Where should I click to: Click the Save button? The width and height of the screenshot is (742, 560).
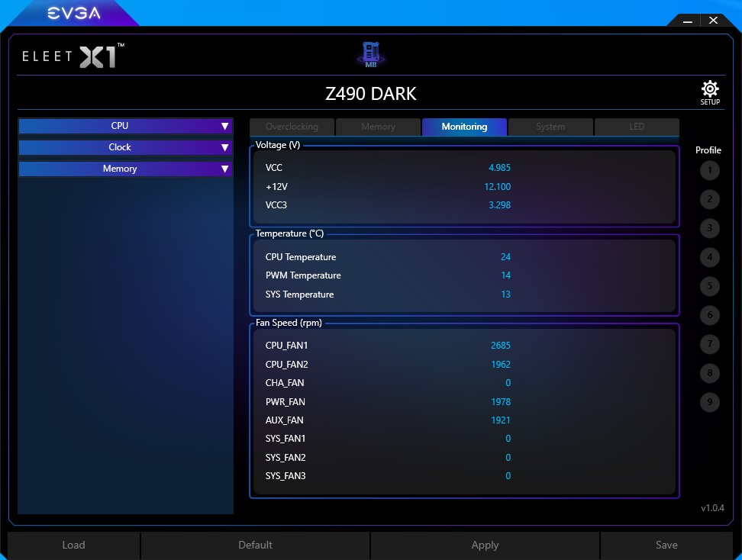click(x=666, y=546)
